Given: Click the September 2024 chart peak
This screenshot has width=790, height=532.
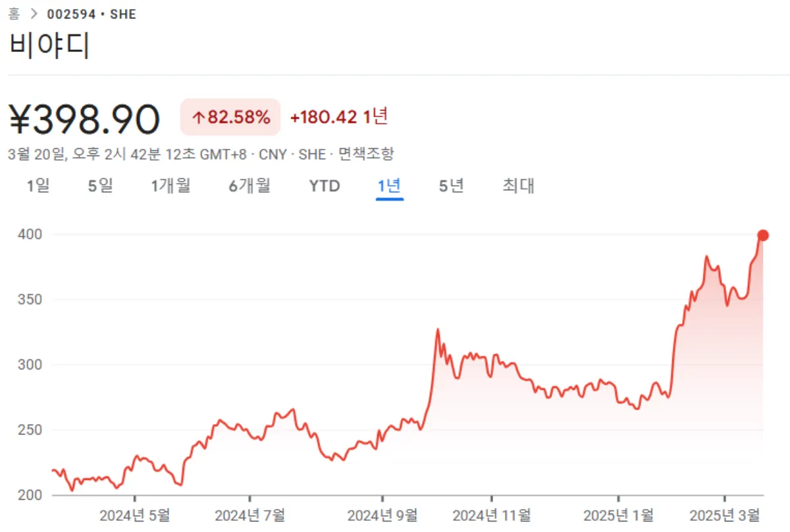Looking at the screenshot, I should click(x=437, y=328).
